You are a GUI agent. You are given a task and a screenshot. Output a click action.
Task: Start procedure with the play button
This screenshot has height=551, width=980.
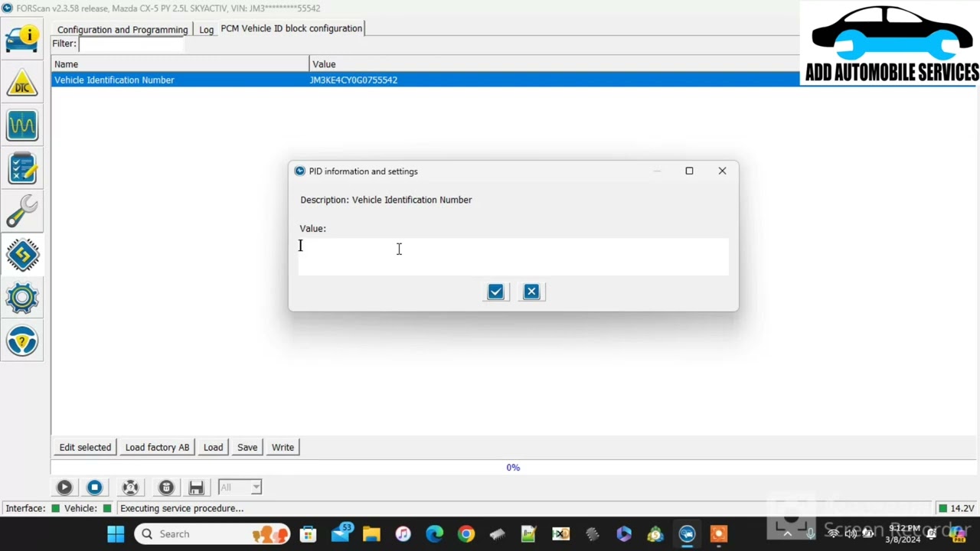coord(64,487)
